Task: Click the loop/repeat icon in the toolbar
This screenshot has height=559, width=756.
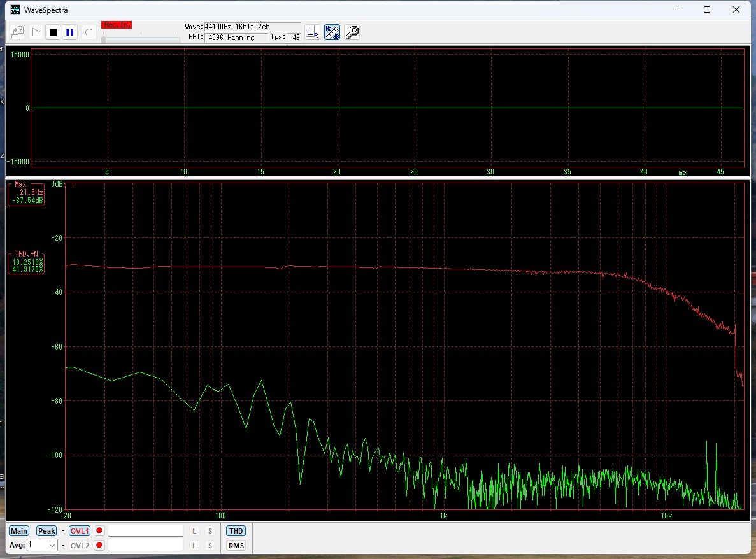Action: click(x=89, y=32)
